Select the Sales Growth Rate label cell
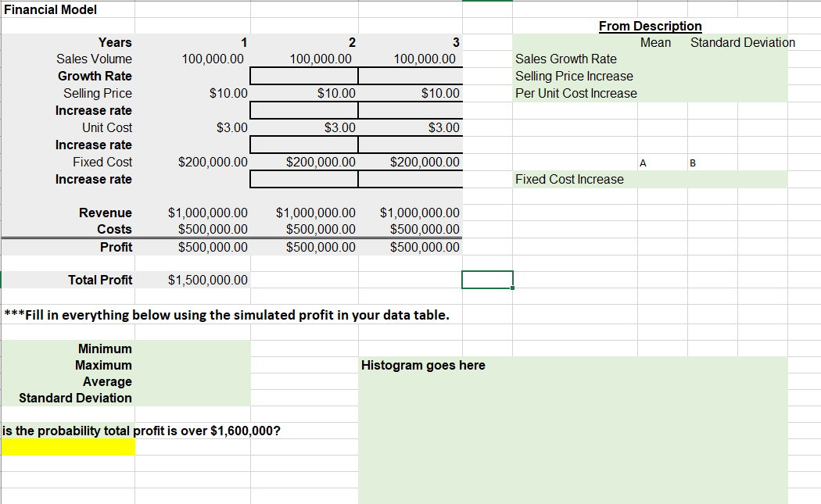The width and height of the screenshot is (821, 504). 563,59
